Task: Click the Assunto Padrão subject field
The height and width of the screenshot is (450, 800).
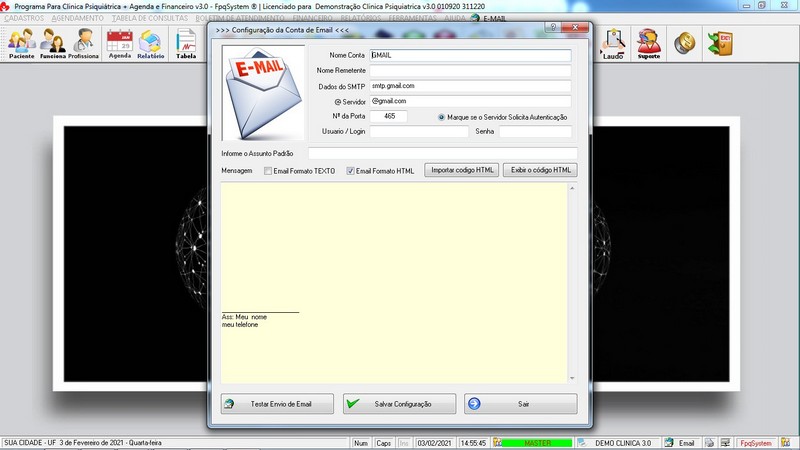Action: (443, 153)
